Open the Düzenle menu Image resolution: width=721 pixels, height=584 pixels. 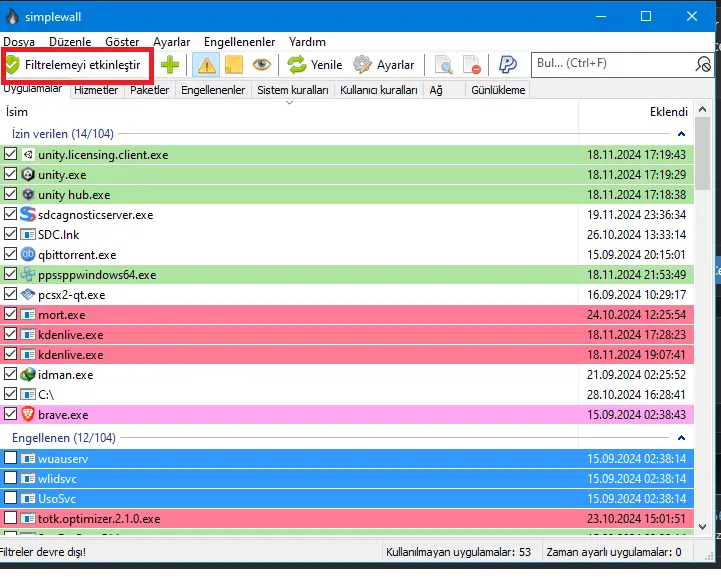tap(70, 42)
